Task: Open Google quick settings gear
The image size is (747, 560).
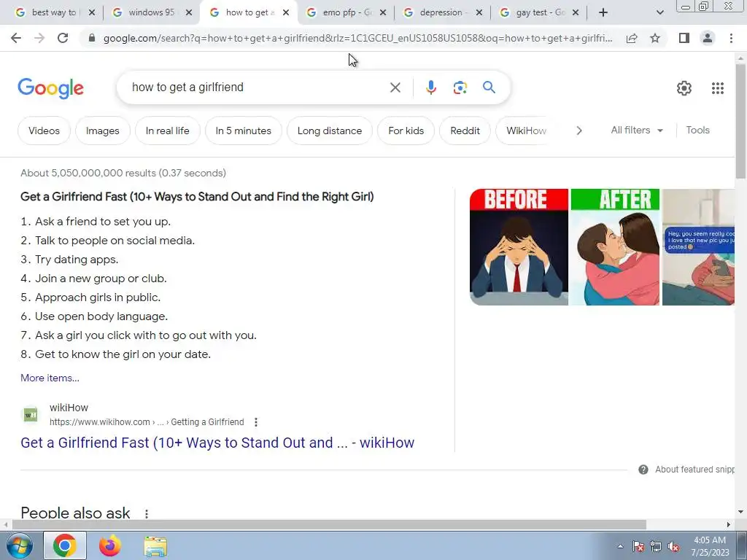Action: click(x=684, y=88)
